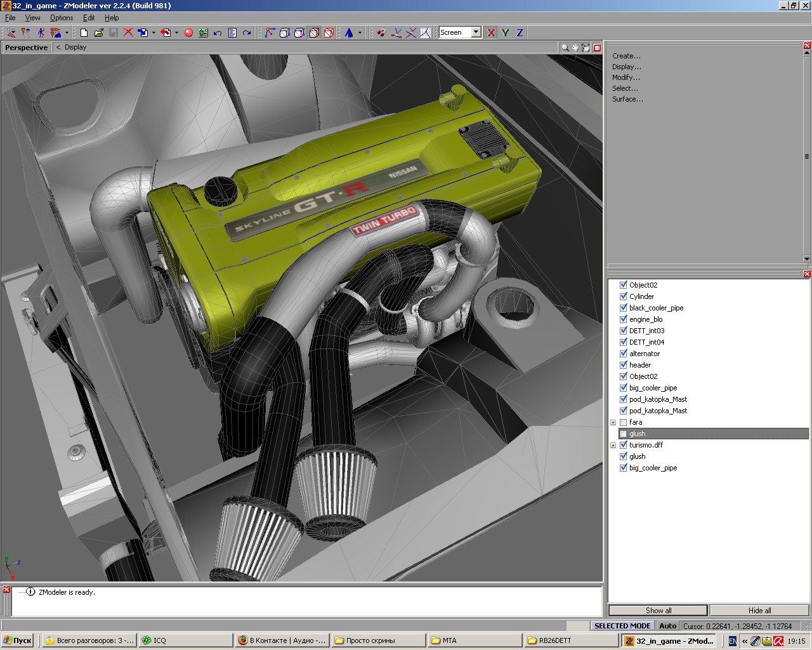812x650 pixels.
Task: Select the red wireframe cube level icon
Action: coord(329,32)
